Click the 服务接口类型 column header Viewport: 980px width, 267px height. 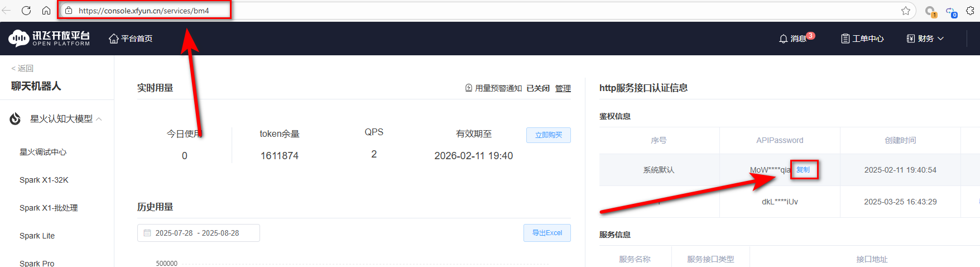point(710,259)
